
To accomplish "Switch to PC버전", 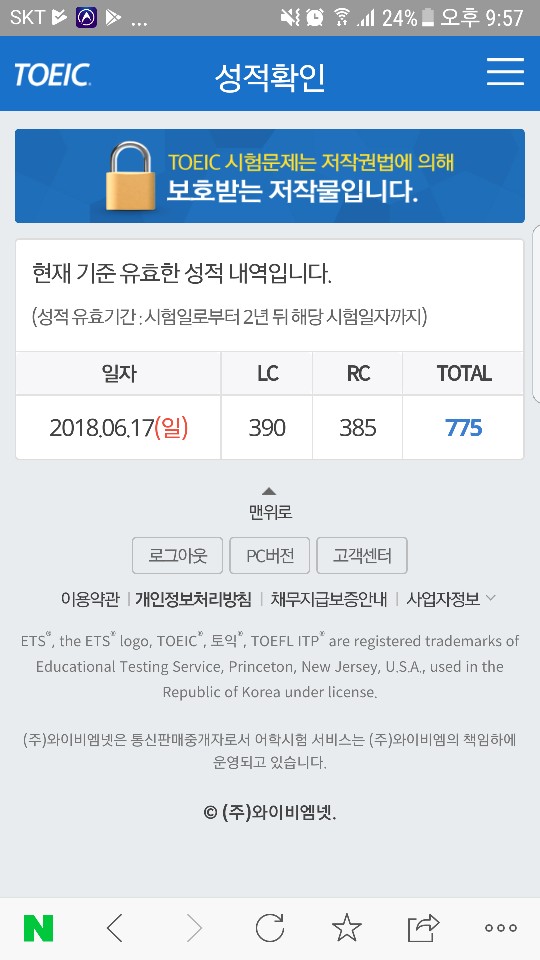I will click(269, 555).
